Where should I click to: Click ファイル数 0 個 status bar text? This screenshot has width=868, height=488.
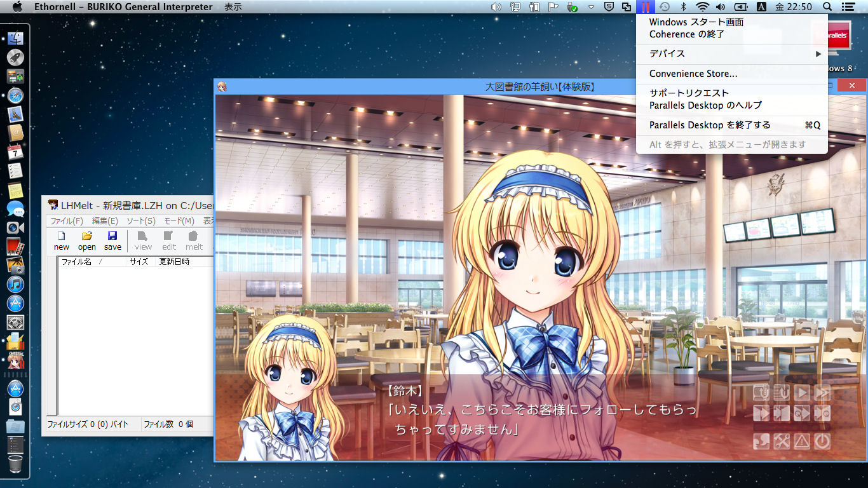tap(168, 424)
